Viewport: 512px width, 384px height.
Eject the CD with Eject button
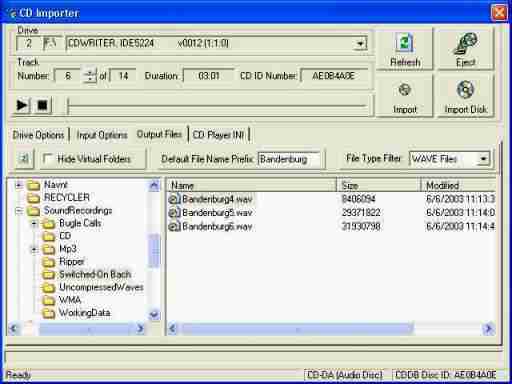465,49
